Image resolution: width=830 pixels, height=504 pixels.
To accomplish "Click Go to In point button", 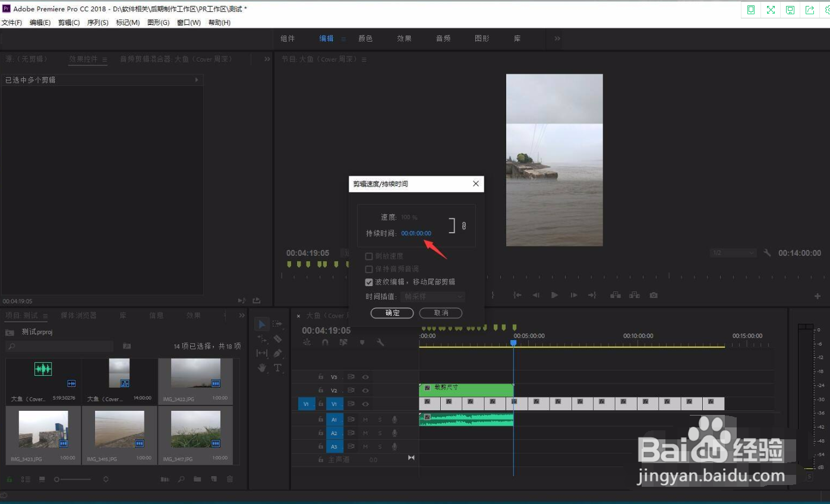I will [517, 295].
